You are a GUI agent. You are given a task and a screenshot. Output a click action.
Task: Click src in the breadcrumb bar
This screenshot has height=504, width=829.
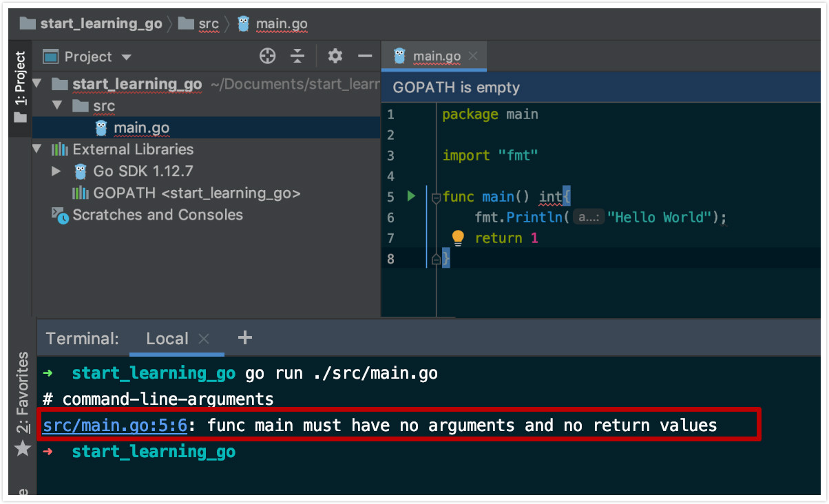[199, 23]
